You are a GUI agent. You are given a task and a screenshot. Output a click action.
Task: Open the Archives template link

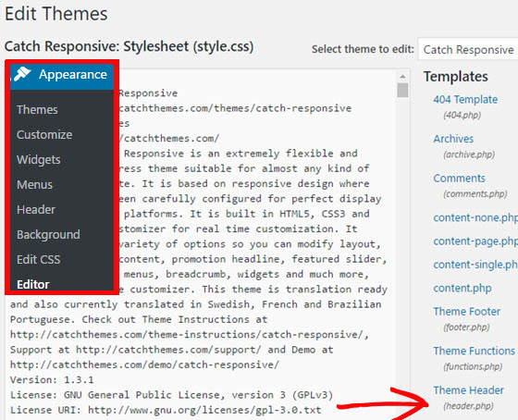click(453, 139)
